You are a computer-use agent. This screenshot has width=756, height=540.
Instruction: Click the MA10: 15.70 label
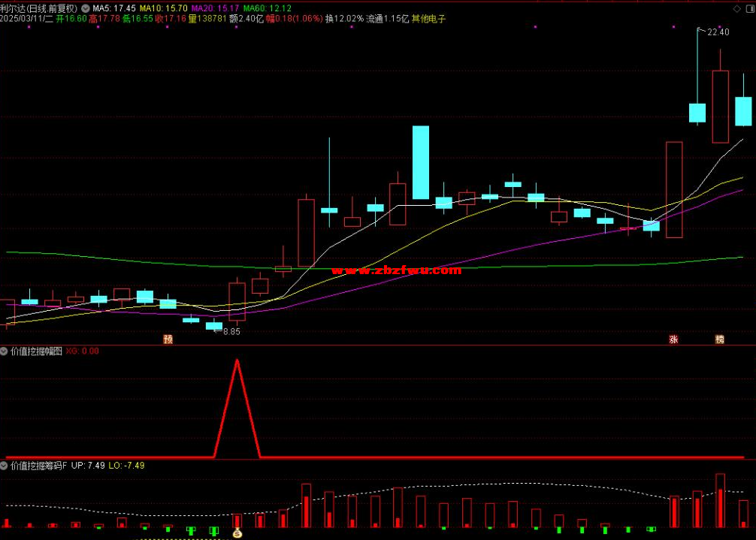pyautogui.click(x=163, y=8)
